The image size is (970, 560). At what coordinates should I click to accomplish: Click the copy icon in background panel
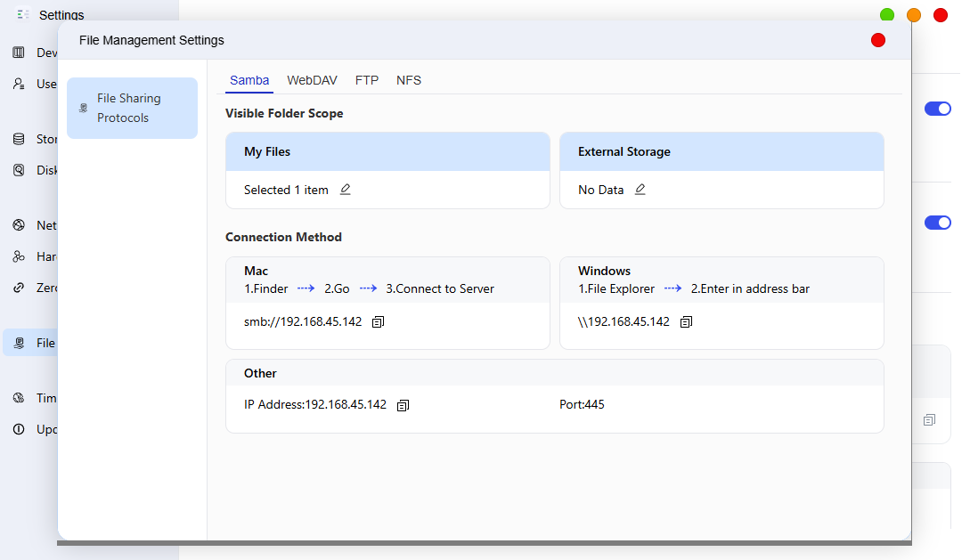pos(929,420)
